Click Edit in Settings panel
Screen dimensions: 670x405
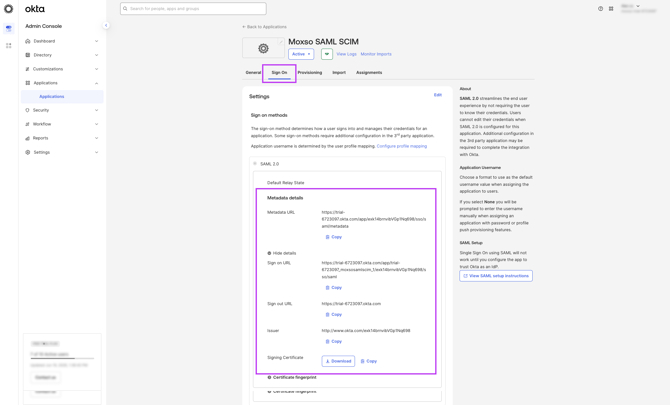(x=438, y=95)
